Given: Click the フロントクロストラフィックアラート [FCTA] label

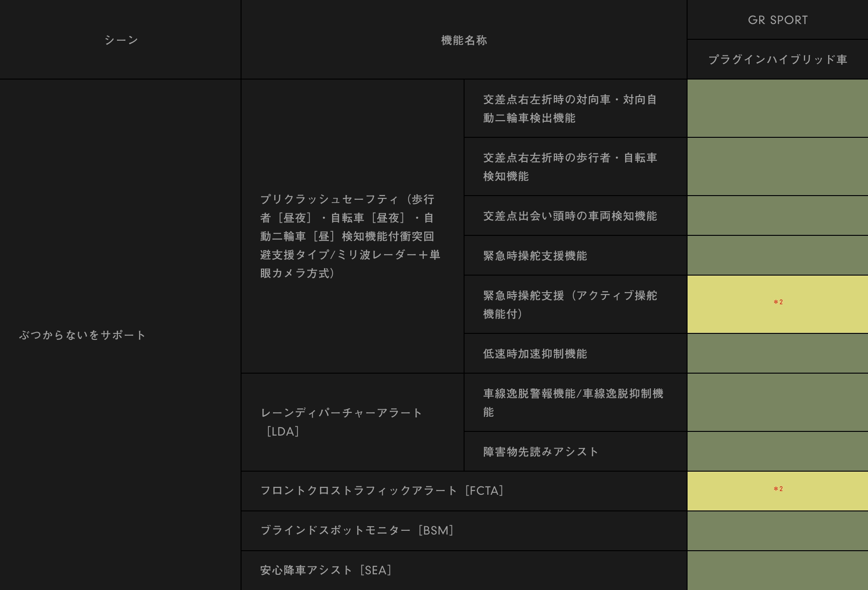Looking at the screenshot, I should tap(382, 491).
